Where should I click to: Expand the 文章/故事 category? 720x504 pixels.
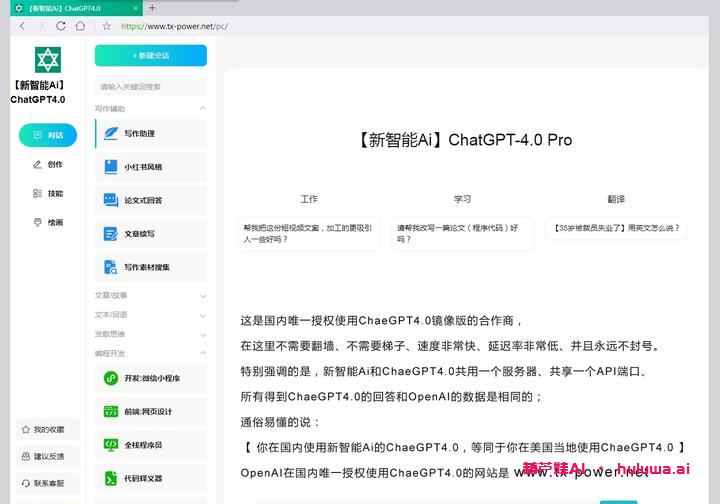(x=202, y=297)
